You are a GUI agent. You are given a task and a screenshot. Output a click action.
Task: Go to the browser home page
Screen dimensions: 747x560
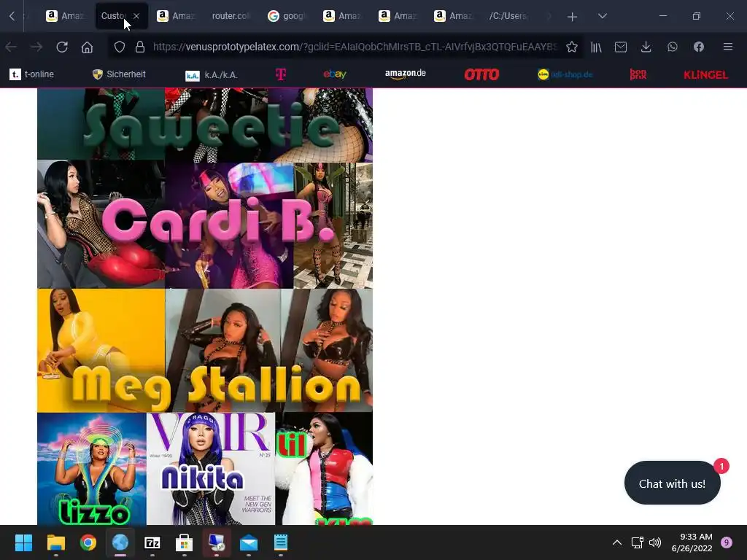coord(88,47)
